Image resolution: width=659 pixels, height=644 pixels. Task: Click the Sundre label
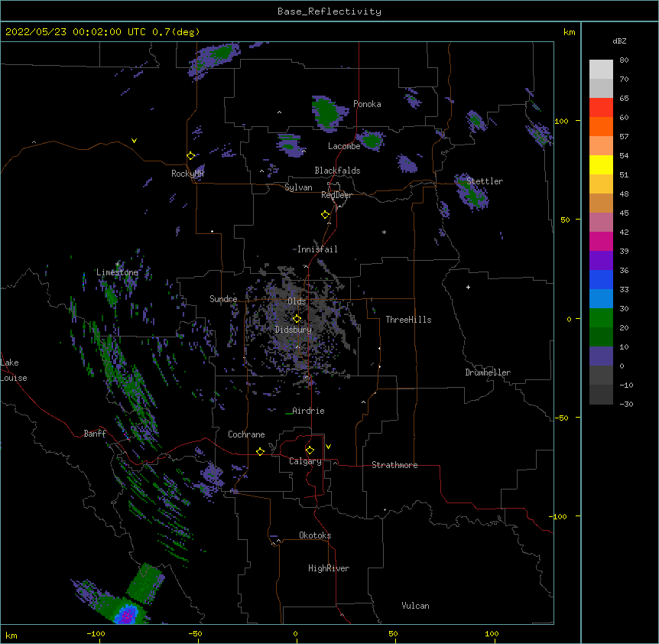coord(223,299)
